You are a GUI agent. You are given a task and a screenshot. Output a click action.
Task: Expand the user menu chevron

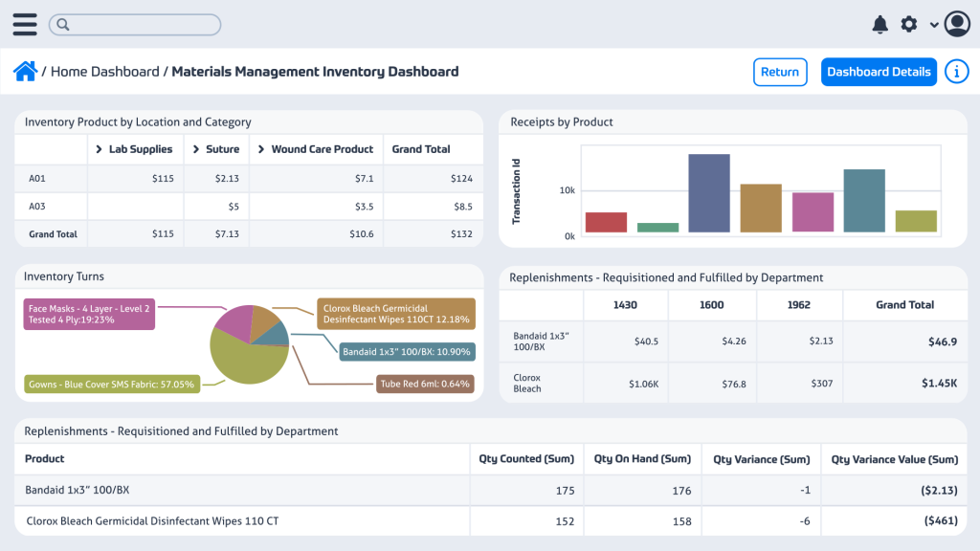[934, 25]
